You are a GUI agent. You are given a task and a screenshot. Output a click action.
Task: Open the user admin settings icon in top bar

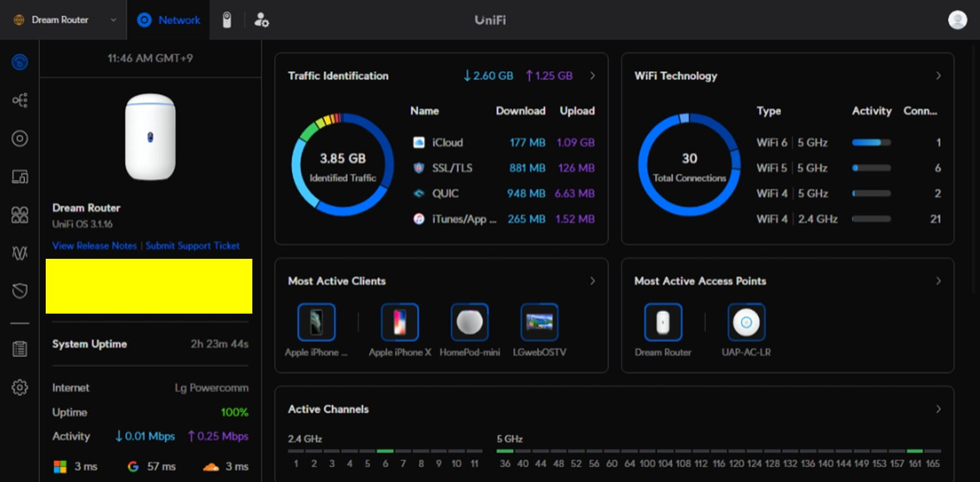click(261, 20)
